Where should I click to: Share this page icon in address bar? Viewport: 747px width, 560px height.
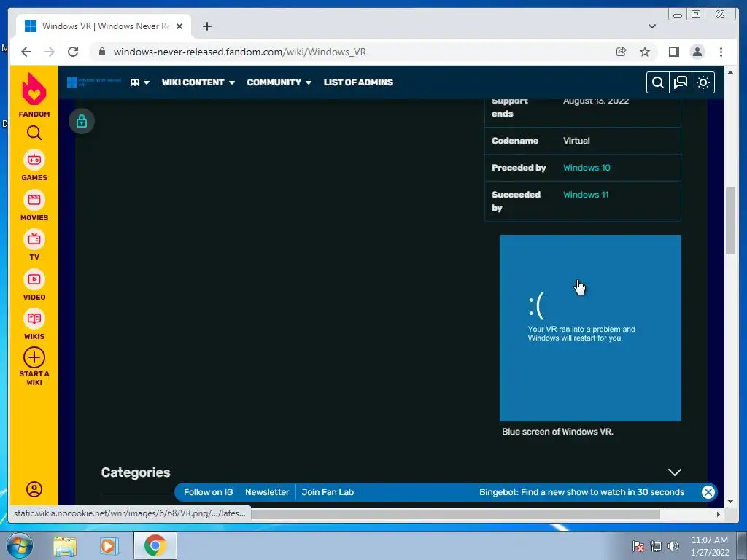[x=622, y=52]
